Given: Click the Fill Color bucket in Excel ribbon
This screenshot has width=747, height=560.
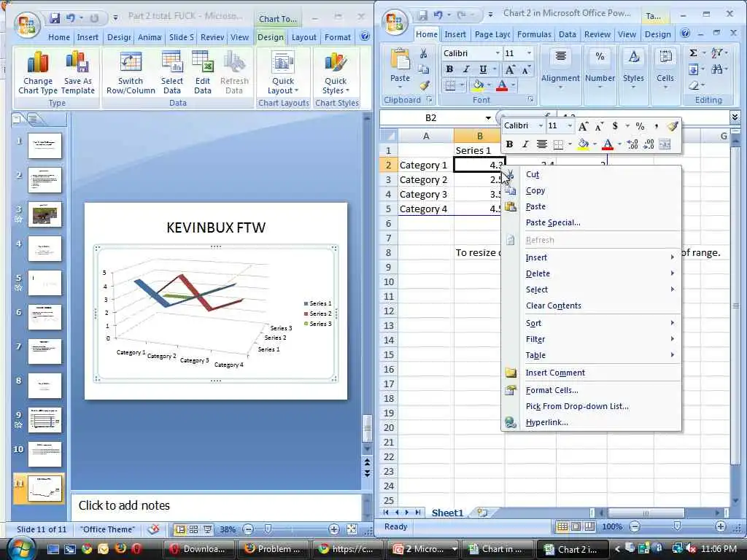Looking at the screenshot, I should click(478, 85).
